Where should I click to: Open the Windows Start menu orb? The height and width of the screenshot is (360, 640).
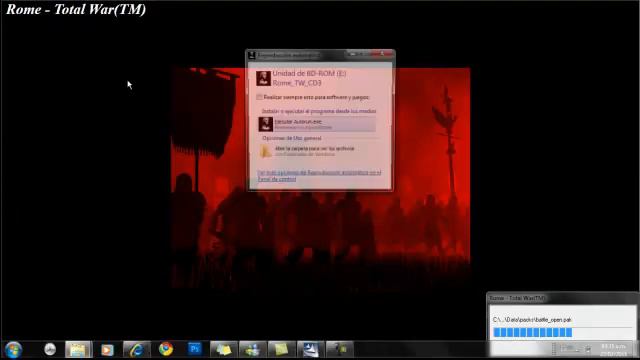pyautogui.click(x=13, y=350)
